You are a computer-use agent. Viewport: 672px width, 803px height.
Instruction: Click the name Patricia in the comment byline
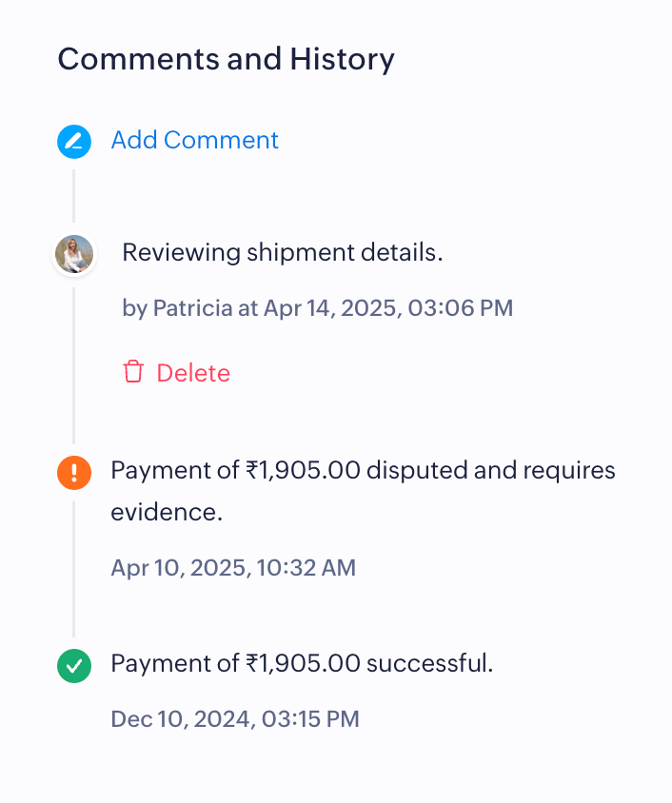tap(192, 308)
